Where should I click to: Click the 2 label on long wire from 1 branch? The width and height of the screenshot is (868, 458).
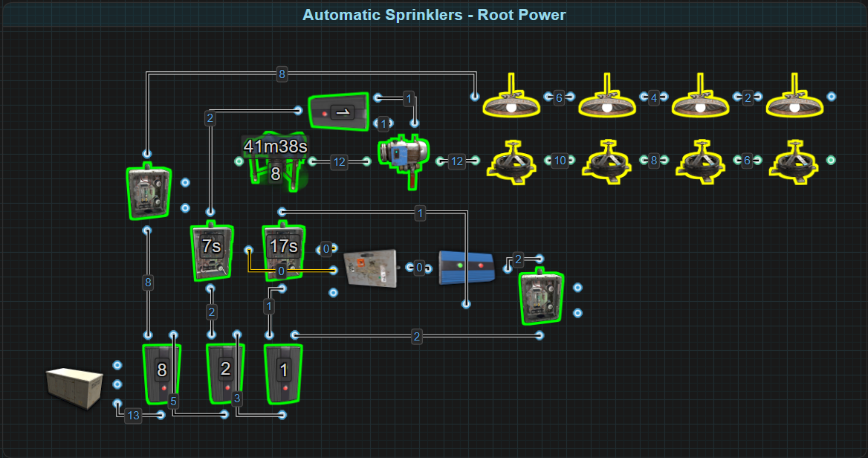tap(417, 336)
